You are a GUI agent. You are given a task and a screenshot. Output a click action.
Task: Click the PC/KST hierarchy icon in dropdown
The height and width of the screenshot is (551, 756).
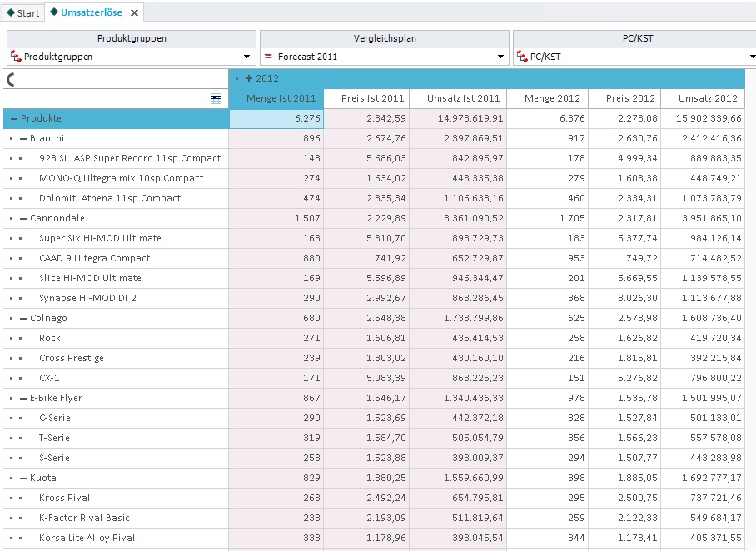click(522, 57)
